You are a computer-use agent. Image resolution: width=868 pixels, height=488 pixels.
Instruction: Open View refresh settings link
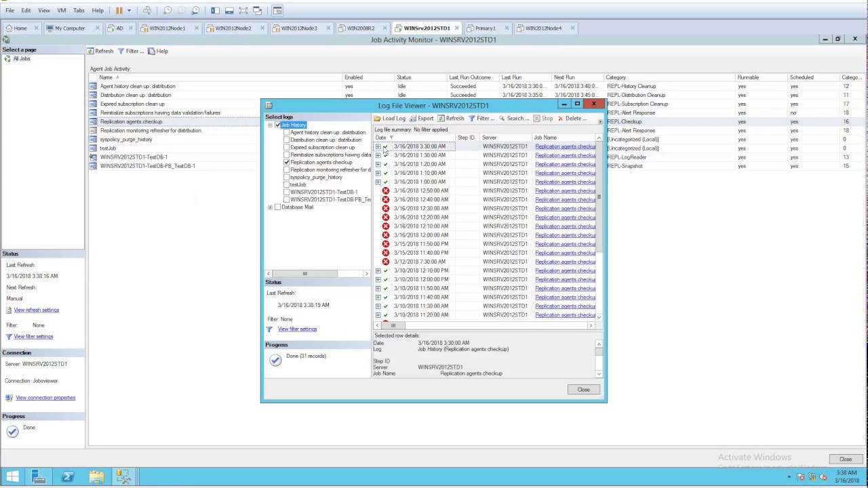click(37, 310)
